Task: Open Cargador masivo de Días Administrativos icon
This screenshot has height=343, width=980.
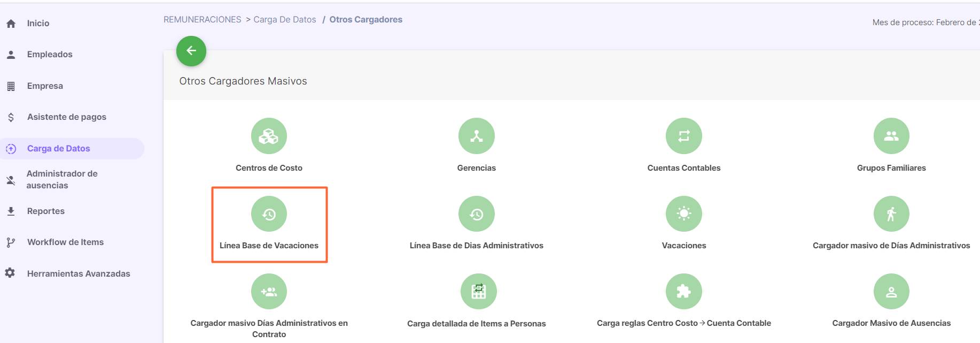Action: [x=891, y=214]
